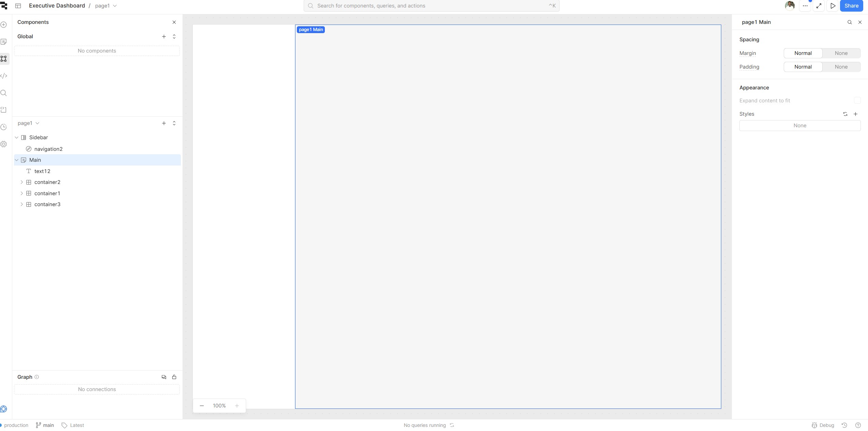The image size is (868, 431).
Task: Open the code editor sidebar icon
Action: pyautogui.click(x=4, y=76)
